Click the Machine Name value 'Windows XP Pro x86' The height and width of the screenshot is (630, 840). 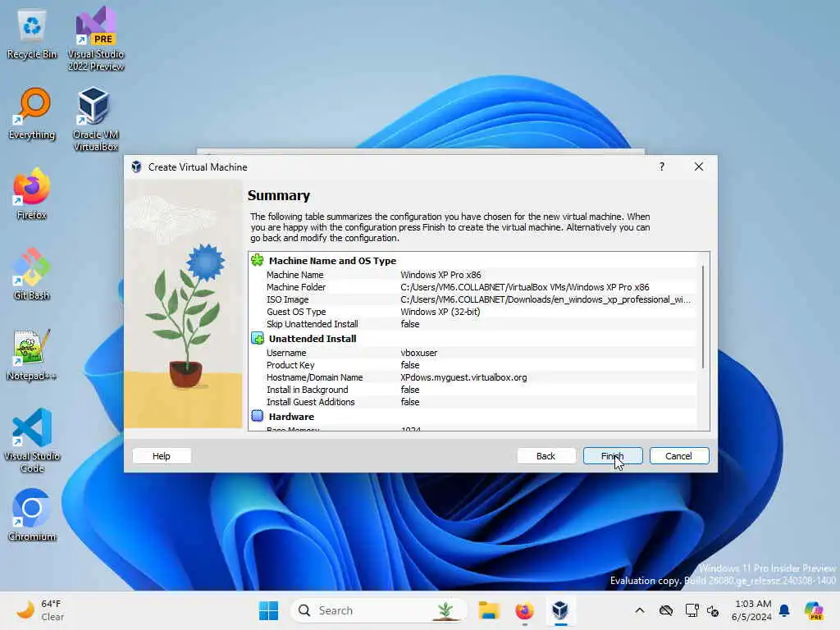pyautogui.click(x=441, y=275)
